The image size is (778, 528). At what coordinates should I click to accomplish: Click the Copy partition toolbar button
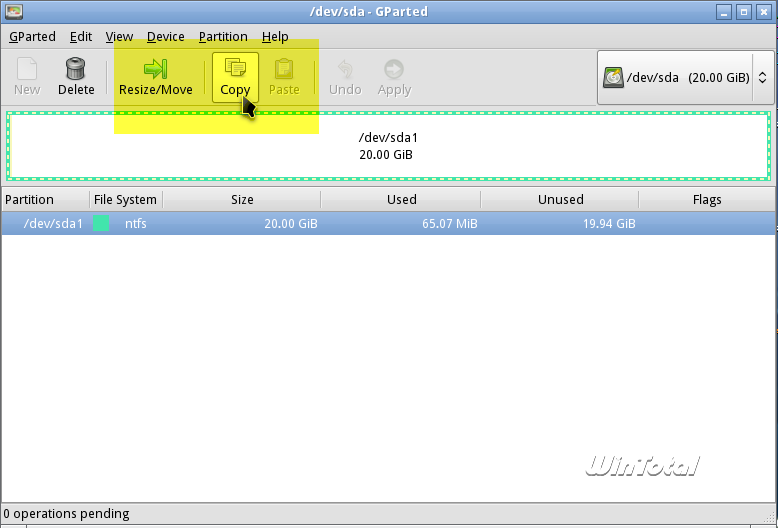tap(236, 77)
